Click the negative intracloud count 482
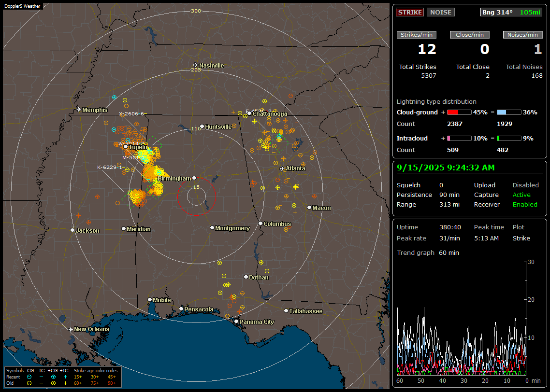550x392 pixels. [x=502, y=150]
